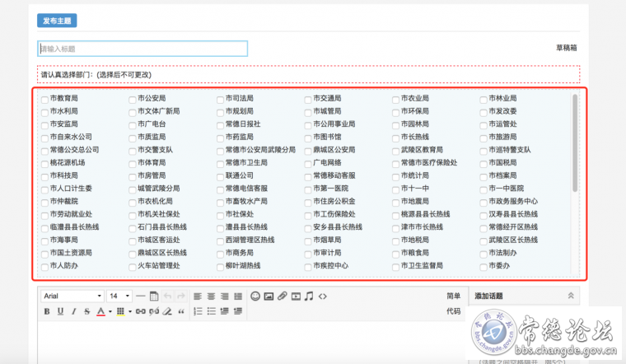Image resolution: width=626 pixels, height=364 pixels.
Task: Click the 发布主题 button
Action: tap(57, 21)
